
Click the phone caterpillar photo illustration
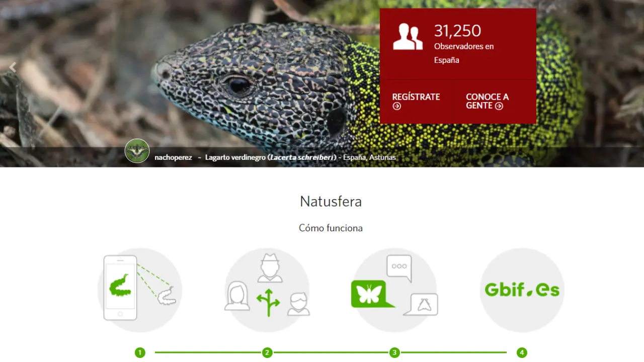[140, 290]
